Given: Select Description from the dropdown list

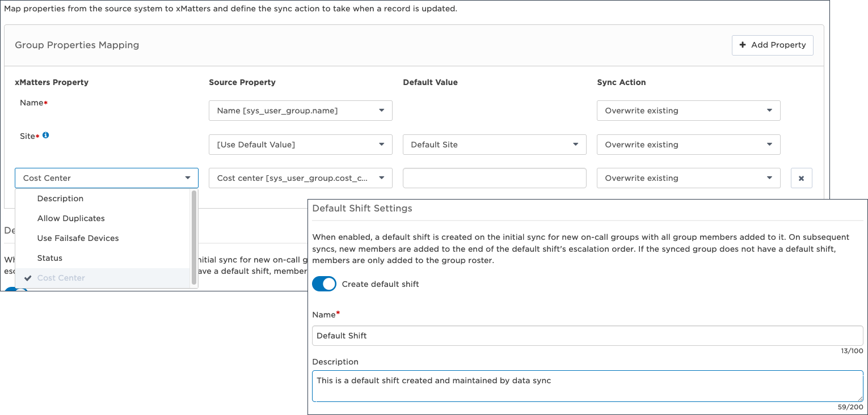Looking at the screenshot, I should pyautogui.click(x=103, y=198).
